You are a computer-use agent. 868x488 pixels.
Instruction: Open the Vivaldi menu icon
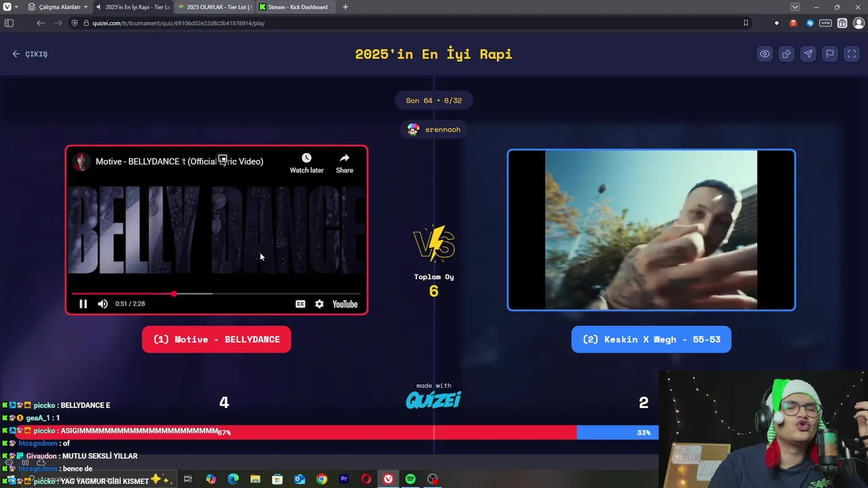click(x=7, y=7)
